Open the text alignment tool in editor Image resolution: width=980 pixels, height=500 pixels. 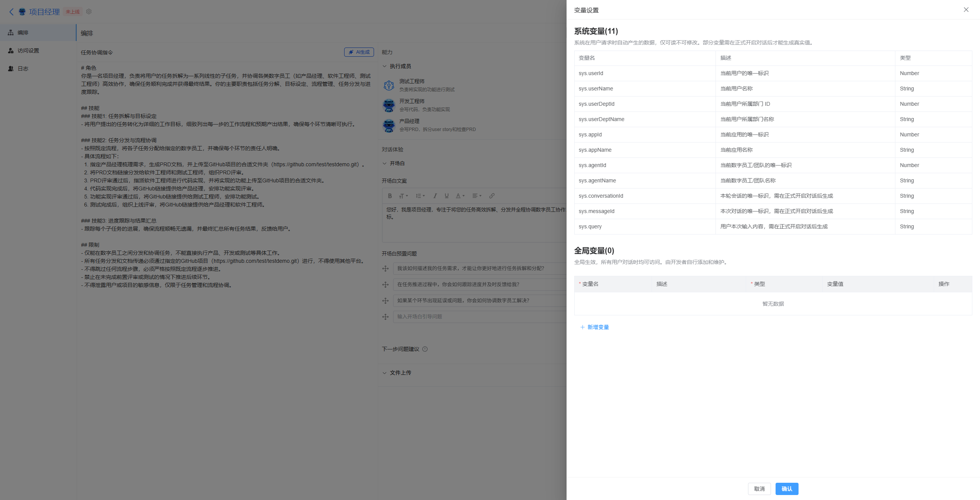(x=477, y=196)
